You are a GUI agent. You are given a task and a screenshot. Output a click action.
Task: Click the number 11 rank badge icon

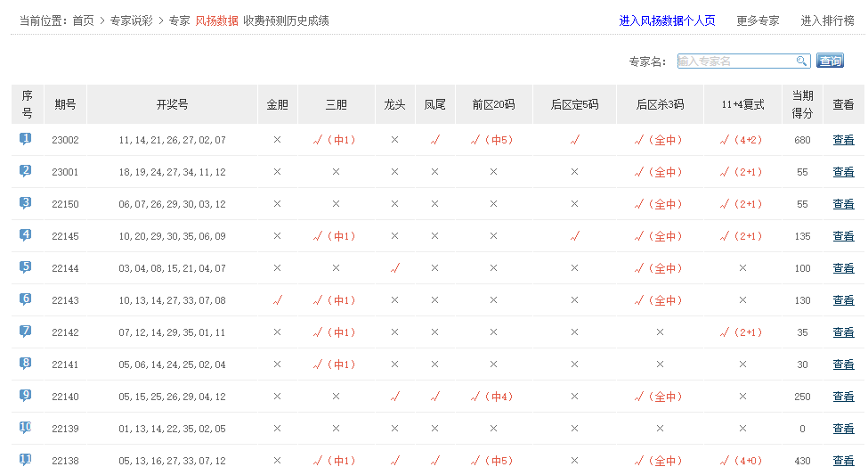(x=26, y=460)
